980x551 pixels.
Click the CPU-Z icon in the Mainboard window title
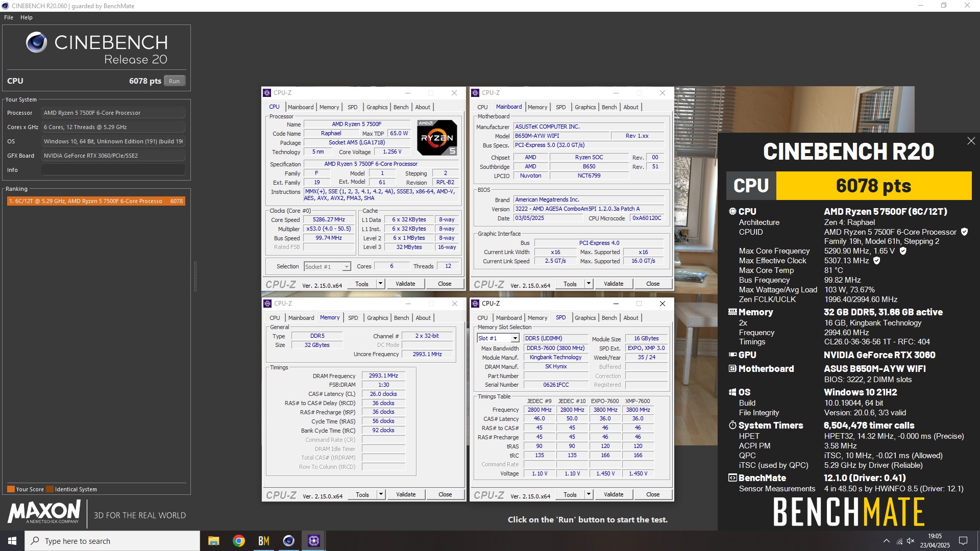(x=475, y=93)
